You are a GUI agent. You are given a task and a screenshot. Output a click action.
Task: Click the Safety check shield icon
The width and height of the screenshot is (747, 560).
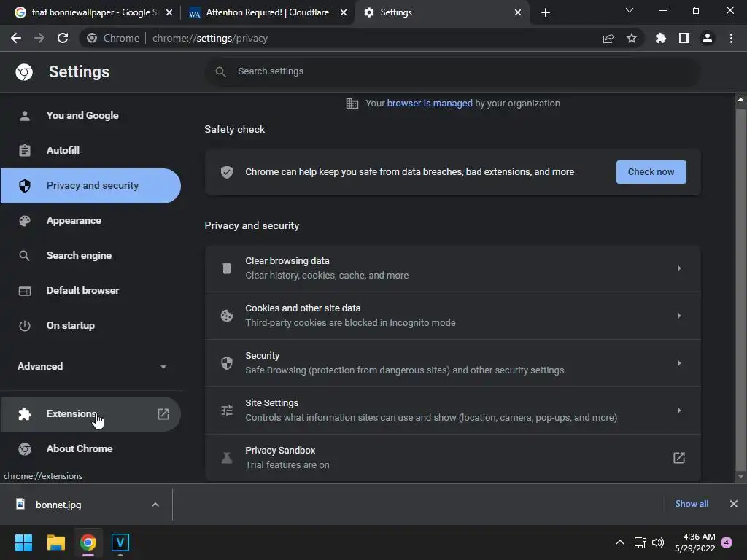[x=227, y=172]
